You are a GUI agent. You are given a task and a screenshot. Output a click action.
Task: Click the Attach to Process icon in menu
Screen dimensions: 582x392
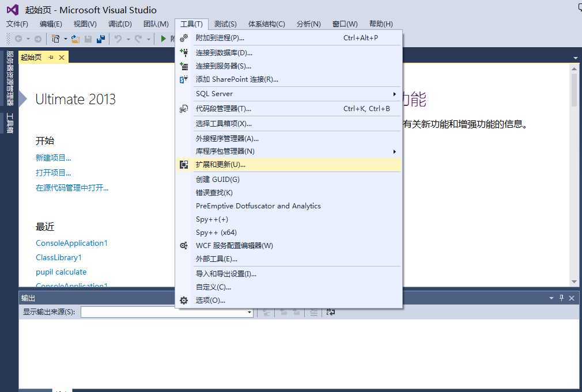[184, 38]
